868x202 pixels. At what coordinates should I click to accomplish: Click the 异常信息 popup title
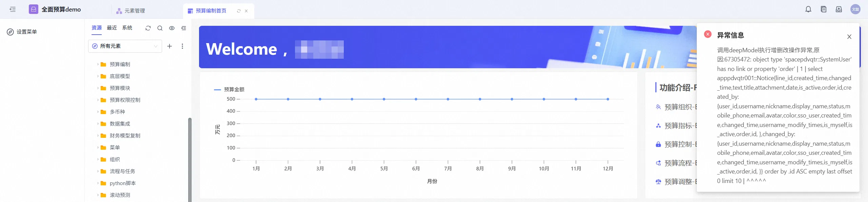(x=730, y=35)
